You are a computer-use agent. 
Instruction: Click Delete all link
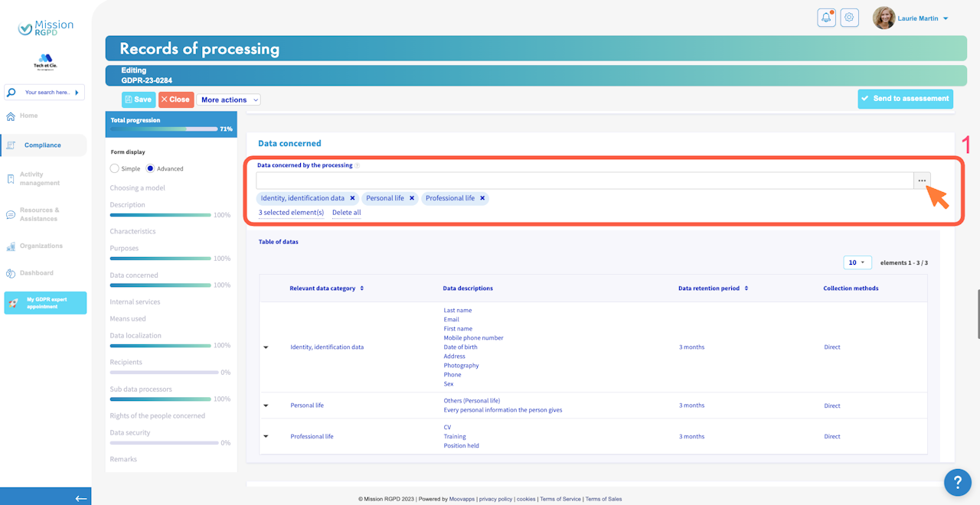point(347,212)
